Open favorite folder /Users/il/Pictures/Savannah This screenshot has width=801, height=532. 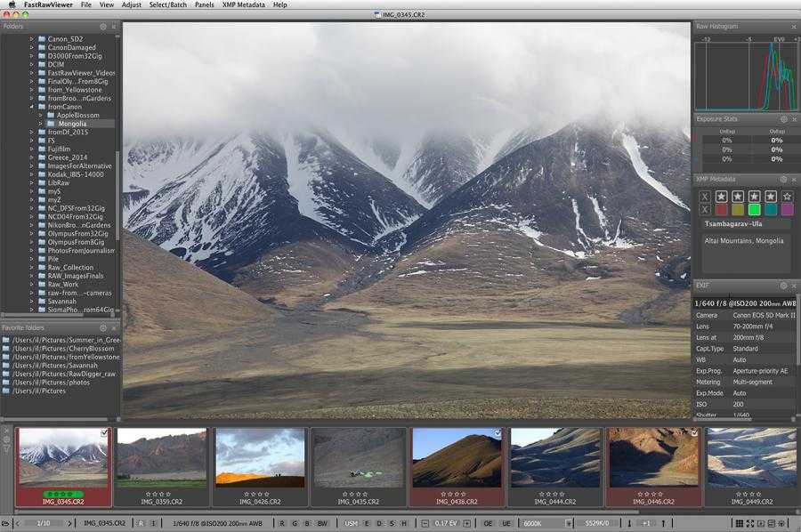54,366
